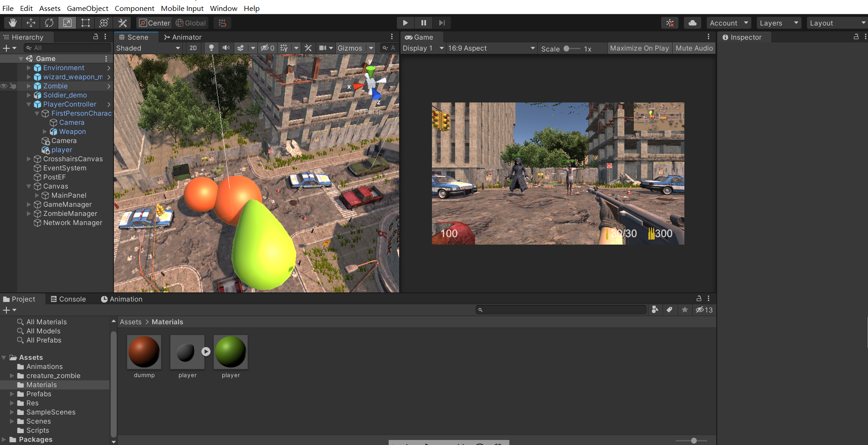This screenshot has width=868, height=445.
Task: Open the Component menu
Action: pos(134,8)
